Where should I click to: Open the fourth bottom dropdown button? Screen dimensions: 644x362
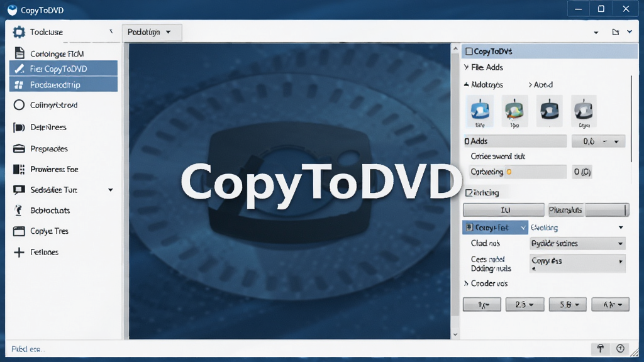tap(610, 305)
